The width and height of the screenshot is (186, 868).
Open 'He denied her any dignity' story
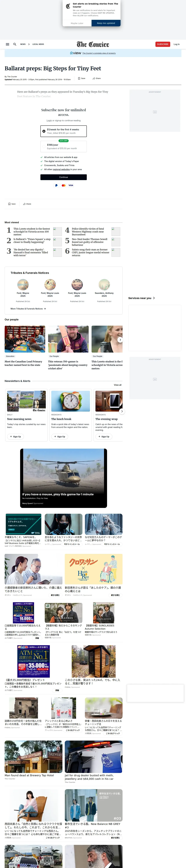point(31,252)
